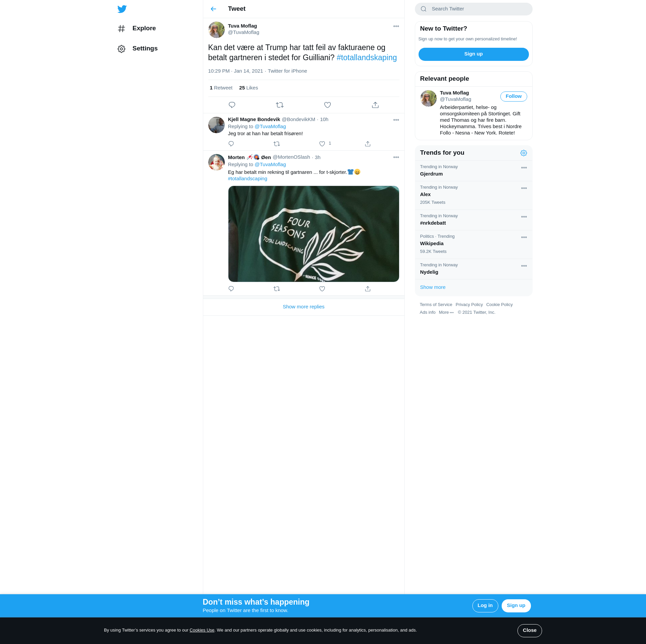Open Explore hashtag icon
The width and height of the screenshot is (646, 644).
tap(121, 29)
